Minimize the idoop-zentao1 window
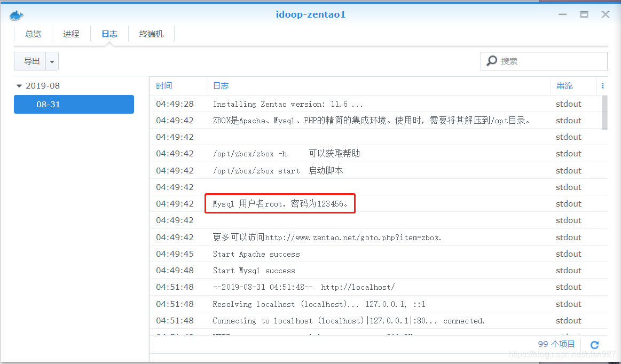621x364 pixels. pos(563,14)
